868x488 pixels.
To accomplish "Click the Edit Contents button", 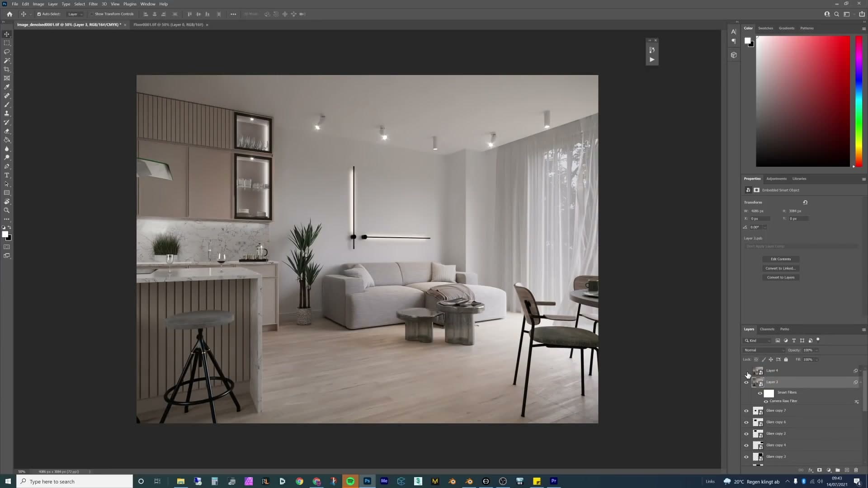I will pos(781,259).
